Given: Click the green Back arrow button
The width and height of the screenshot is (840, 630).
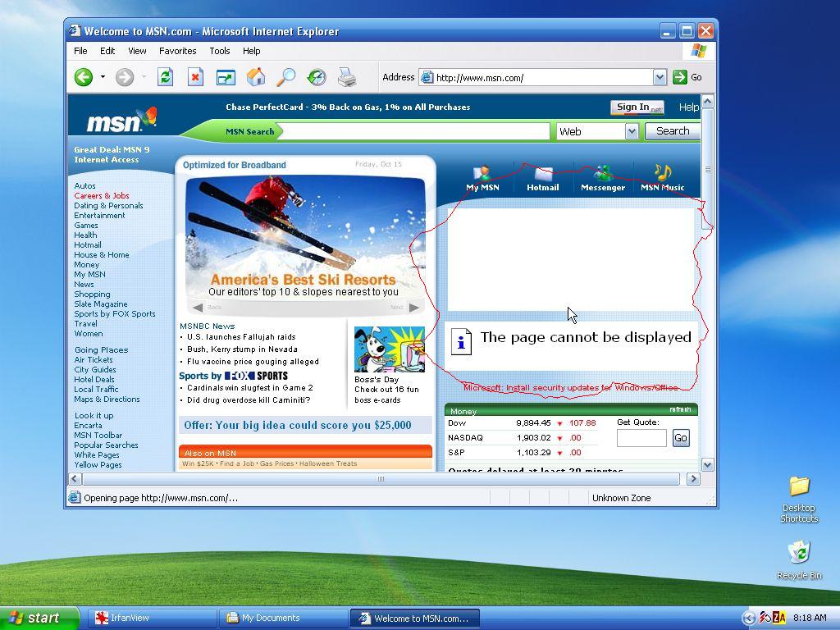Looking at the screenshot, I should 84,77.
